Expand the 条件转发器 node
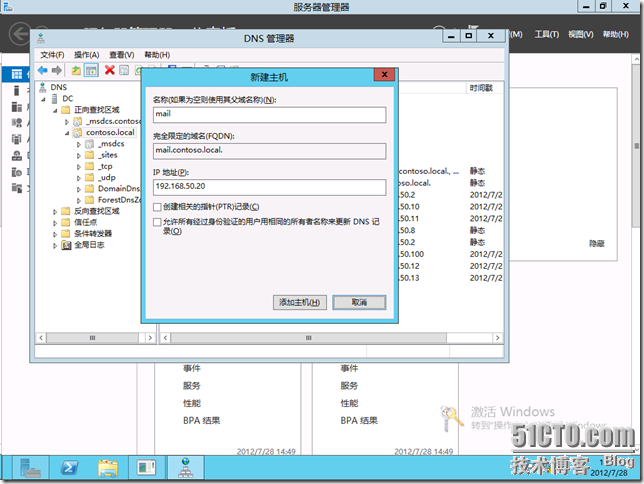644x484 pixels. (55, 234)
